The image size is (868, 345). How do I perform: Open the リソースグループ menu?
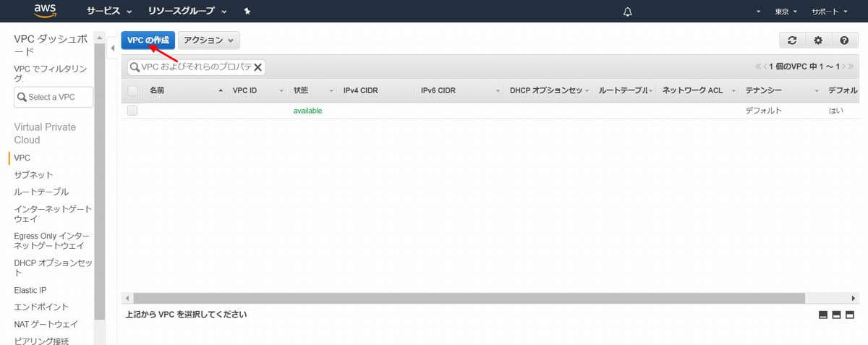(188, 12)
